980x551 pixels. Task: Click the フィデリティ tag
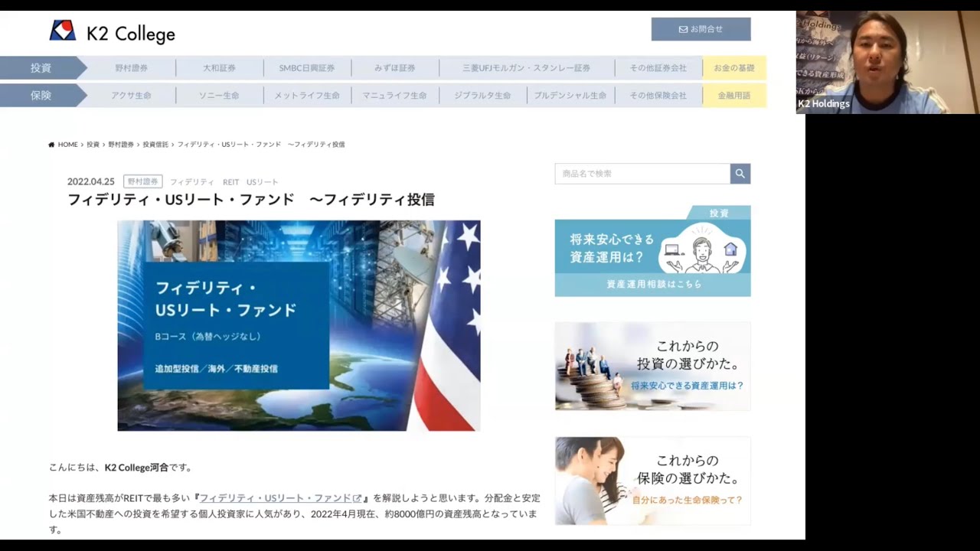192,182
